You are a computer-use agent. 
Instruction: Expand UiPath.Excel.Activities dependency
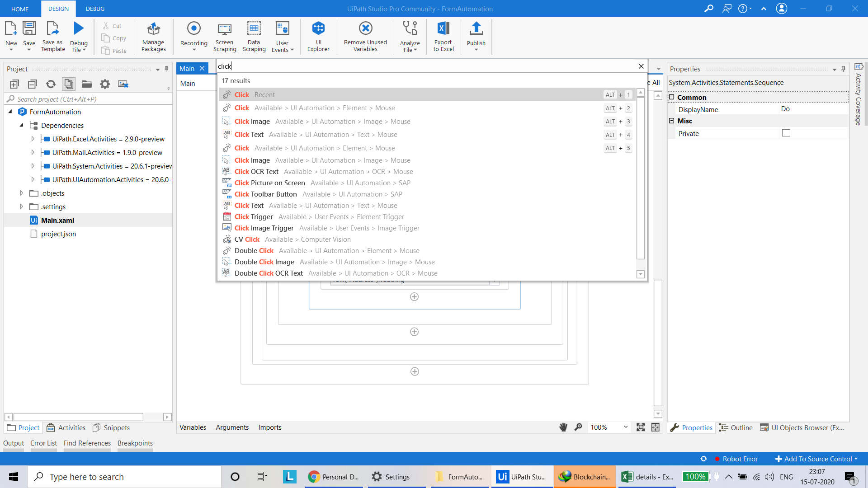(33, 139)
